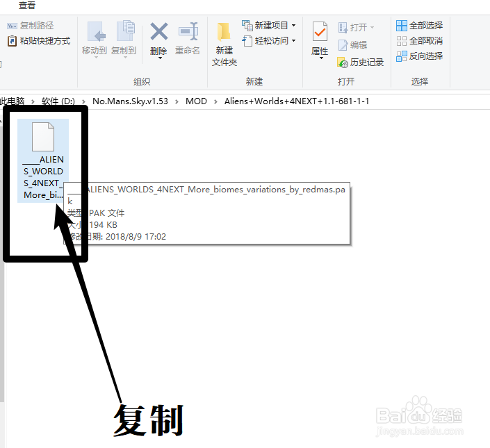The image size is (490, 448).
Task: Expand the Delete (删除) dropdown arrow
Action: point(160,58)
